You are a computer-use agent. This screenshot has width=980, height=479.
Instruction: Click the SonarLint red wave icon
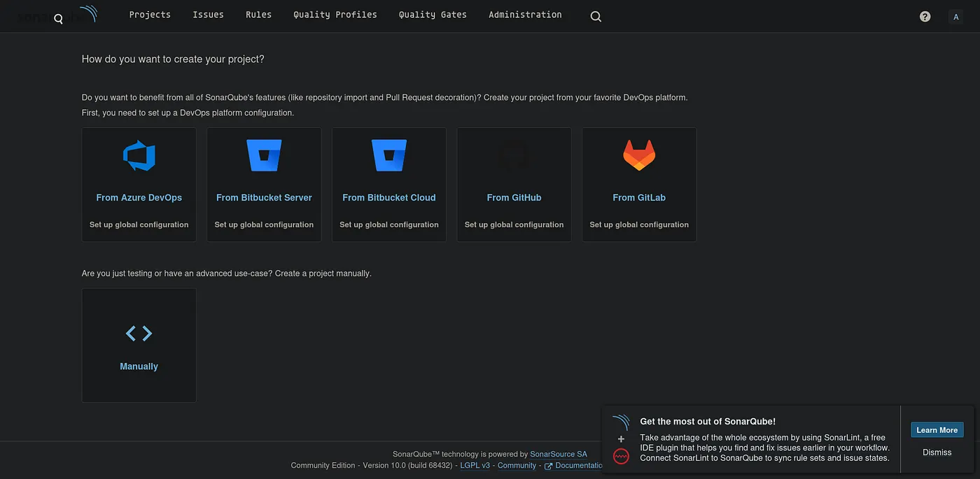tap(621, 457)
